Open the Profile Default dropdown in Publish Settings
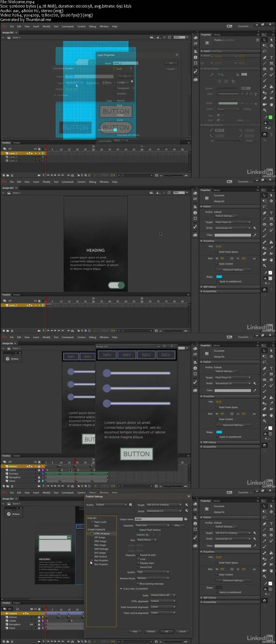 click(111, 505)
